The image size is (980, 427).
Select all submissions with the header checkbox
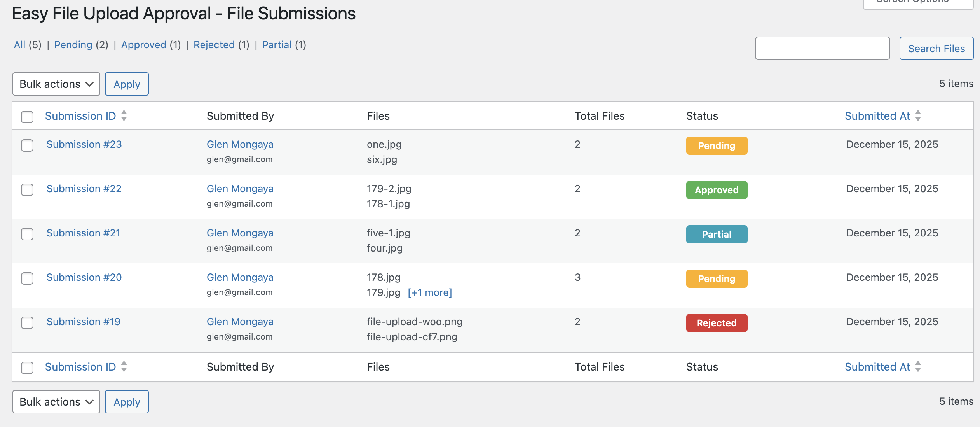pyautogui.click(x=27, y=117)
